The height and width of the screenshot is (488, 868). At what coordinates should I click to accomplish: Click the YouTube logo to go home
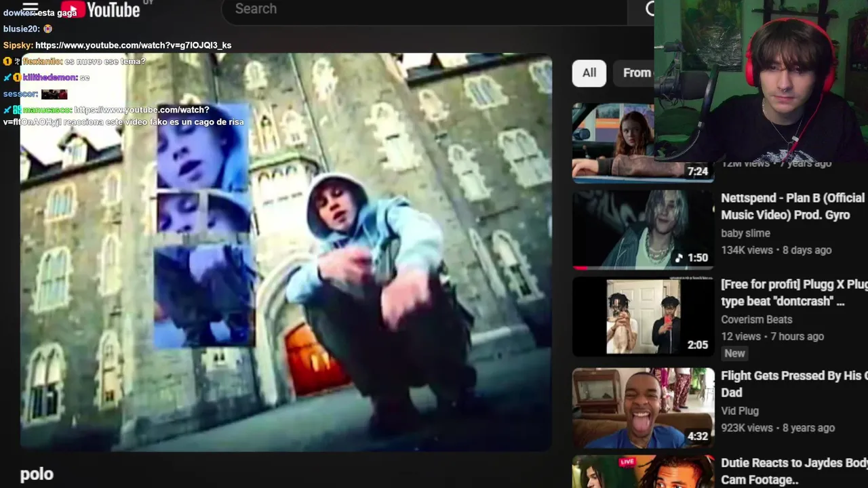click(100, 9)
